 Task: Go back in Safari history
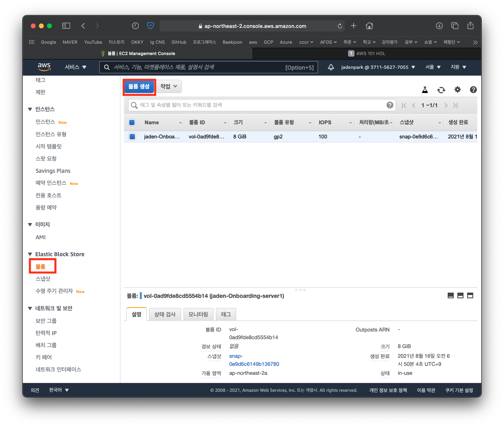(x=83, y=26)
